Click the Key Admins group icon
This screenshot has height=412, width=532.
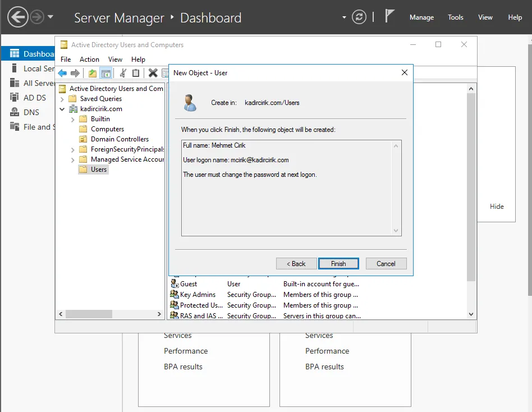[175, 294]
